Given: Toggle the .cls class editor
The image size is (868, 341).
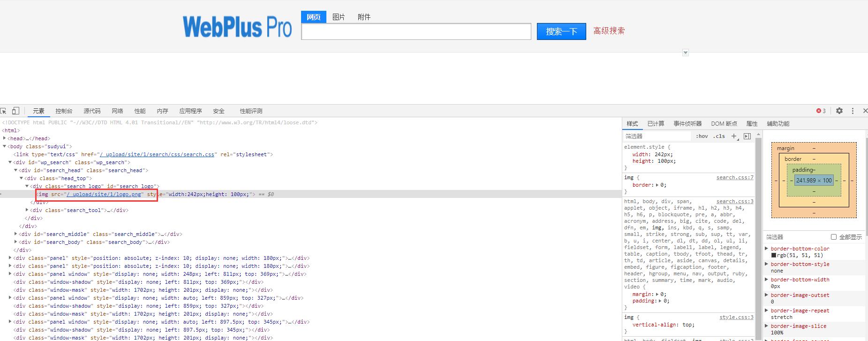Looking at the screenshot, I should (719, 136).
